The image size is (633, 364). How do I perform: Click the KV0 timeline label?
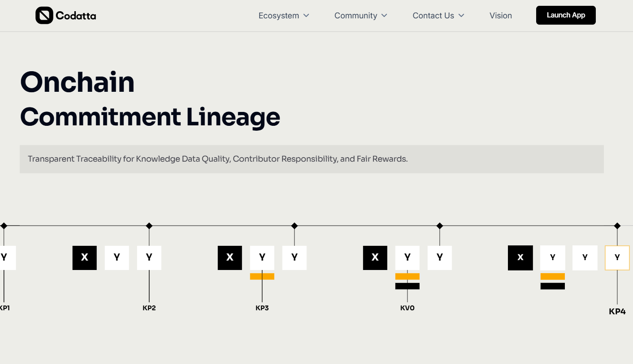pyautogui.click(x=407, y=308)
